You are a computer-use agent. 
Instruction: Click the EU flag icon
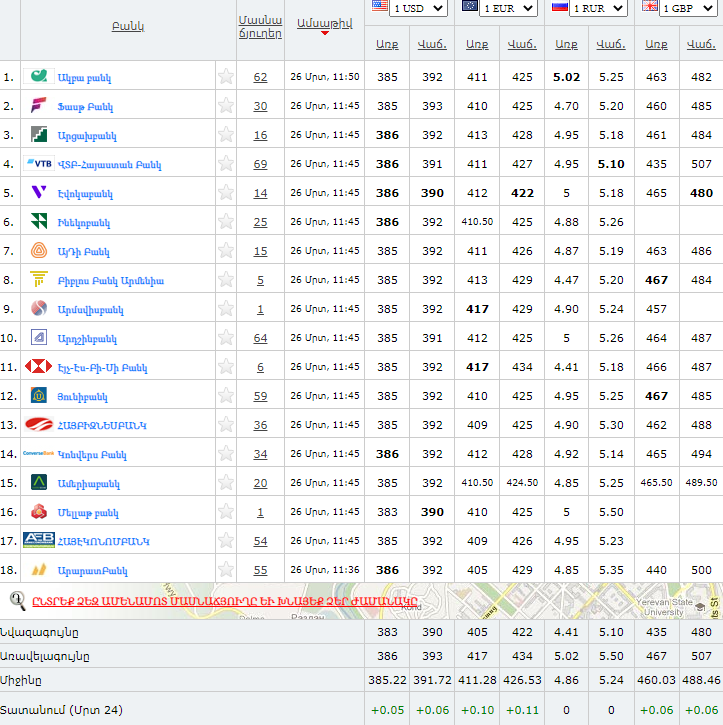coord(470,6)
